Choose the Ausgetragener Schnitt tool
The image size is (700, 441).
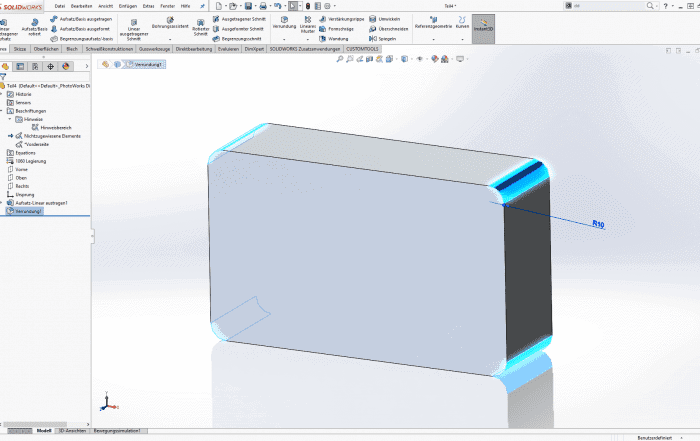tap(239, 19)
